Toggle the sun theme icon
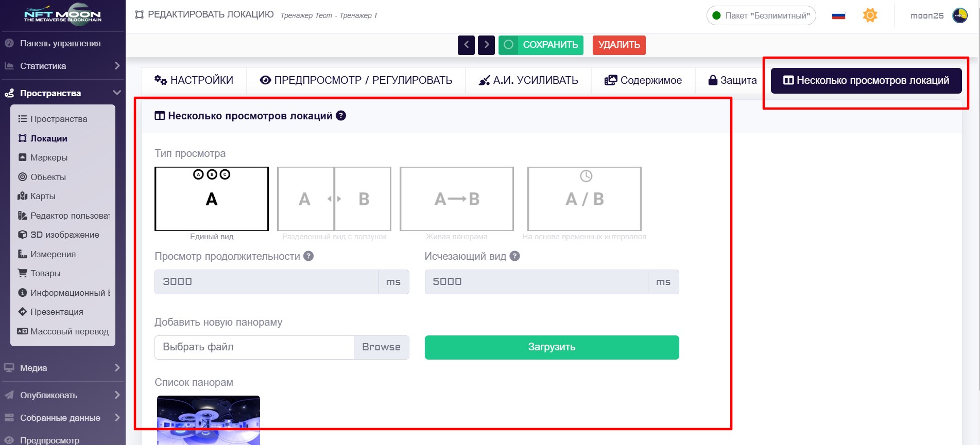Screen dimensions: 980x445 [870, 15]
